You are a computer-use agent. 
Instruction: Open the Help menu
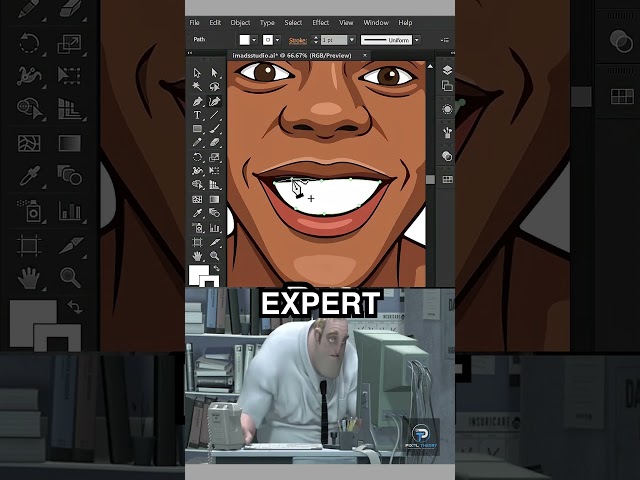coord(405,22)
